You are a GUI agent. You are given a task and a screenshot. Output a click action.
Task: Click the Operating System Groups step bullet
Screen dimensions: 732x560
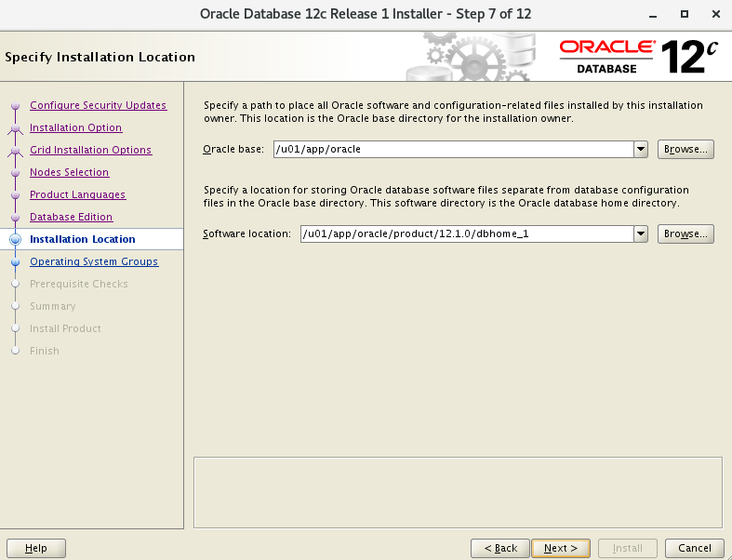16,262
